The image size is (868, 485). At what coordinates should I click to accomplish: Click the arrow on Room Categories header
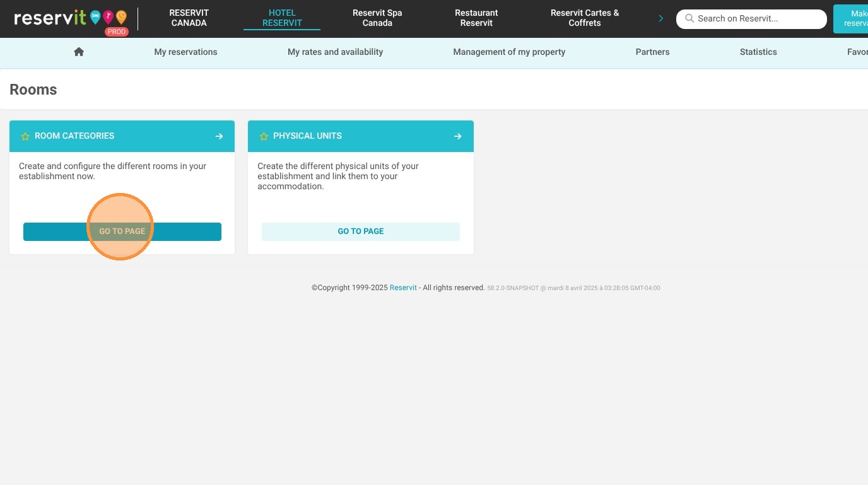pyautogui.click(x=219, y=136)
